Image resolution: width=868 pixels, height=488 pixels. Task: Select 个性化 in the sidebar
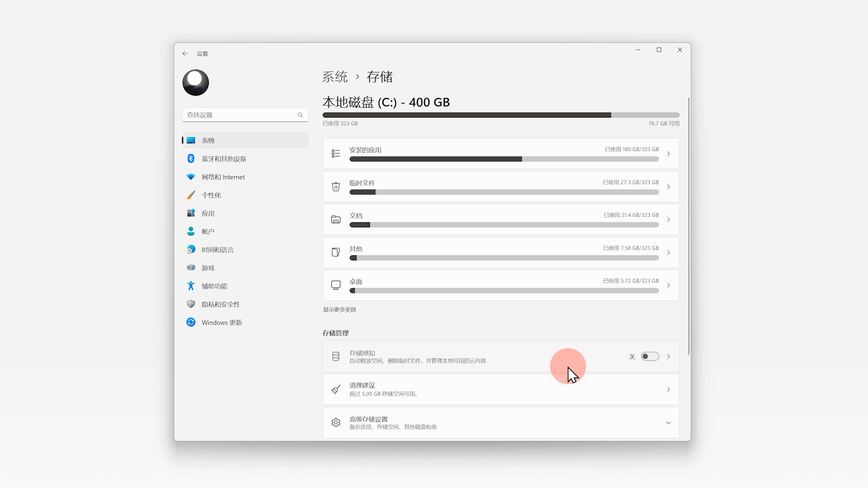[211, 195]
